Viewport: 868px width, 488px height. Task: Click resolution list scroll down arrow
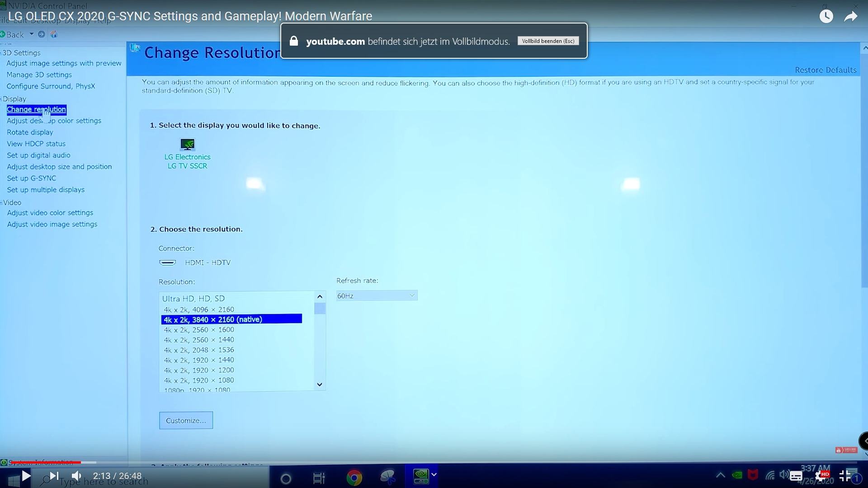[320, 385]
